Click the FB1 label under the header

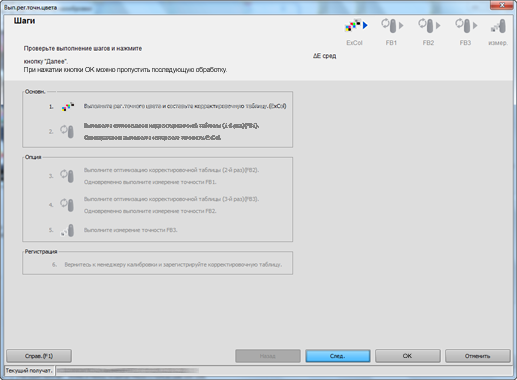coord(391,43)
